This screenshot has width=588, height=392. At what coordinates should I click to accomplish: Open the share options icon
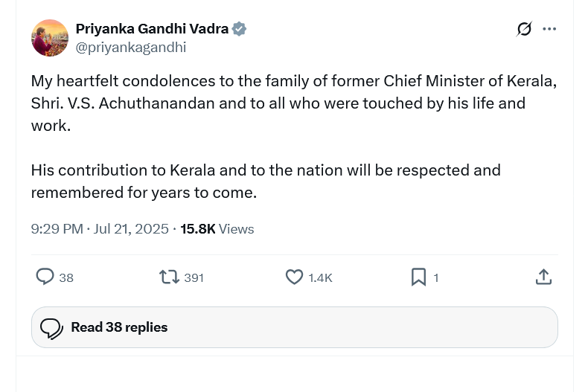543,277
